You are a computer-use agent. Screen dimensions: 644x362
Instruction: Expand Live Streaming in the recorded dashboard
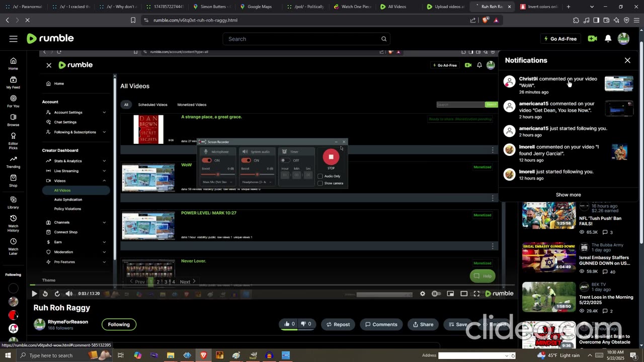[104, 171]
